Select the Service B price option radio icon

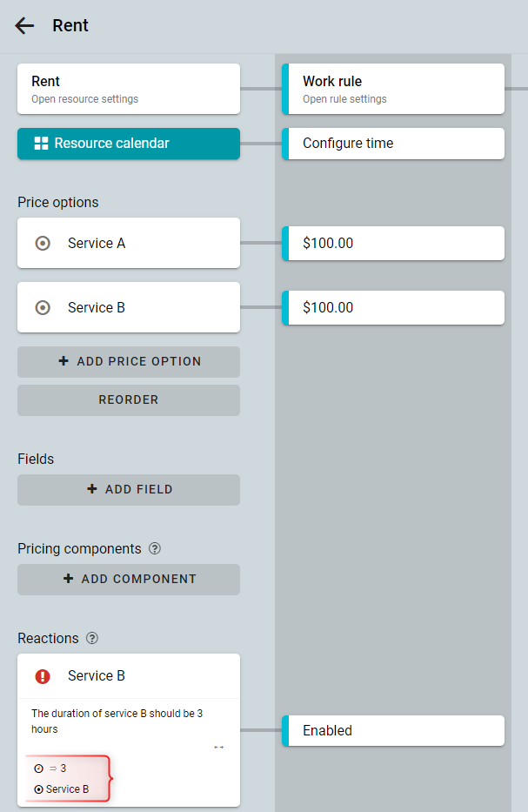43,307
